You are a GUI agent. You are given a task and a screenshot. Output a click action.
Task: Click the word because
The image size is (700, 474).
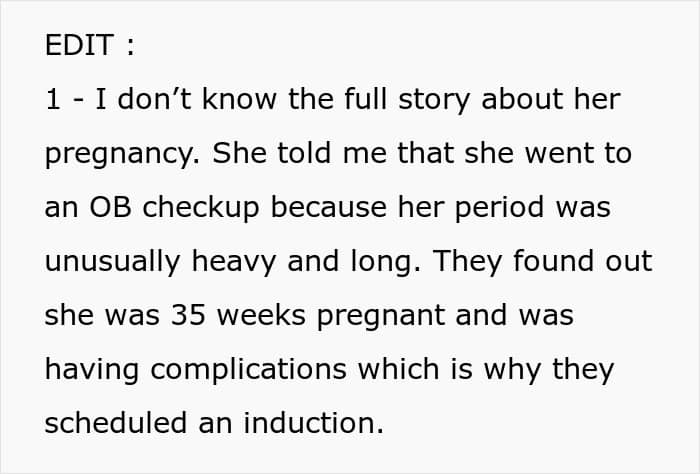(329, 207)
